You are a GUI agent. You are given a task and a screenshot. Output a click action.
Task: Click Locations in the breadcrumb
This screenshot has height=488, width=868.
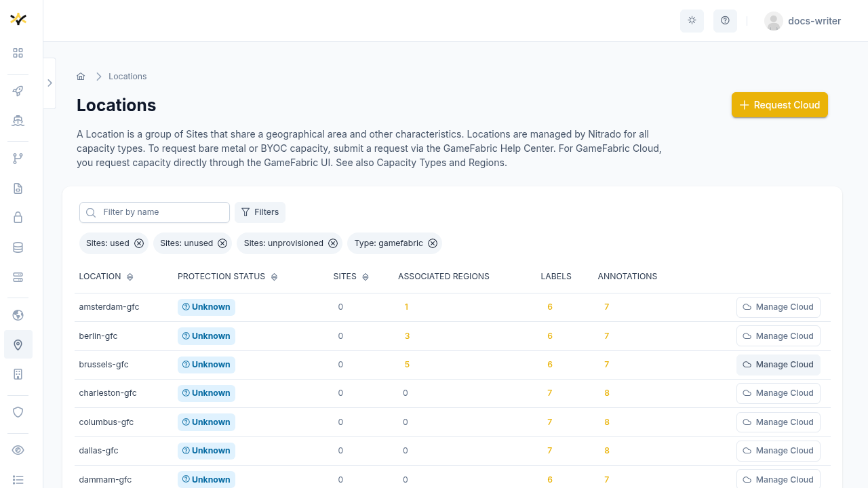127,77
